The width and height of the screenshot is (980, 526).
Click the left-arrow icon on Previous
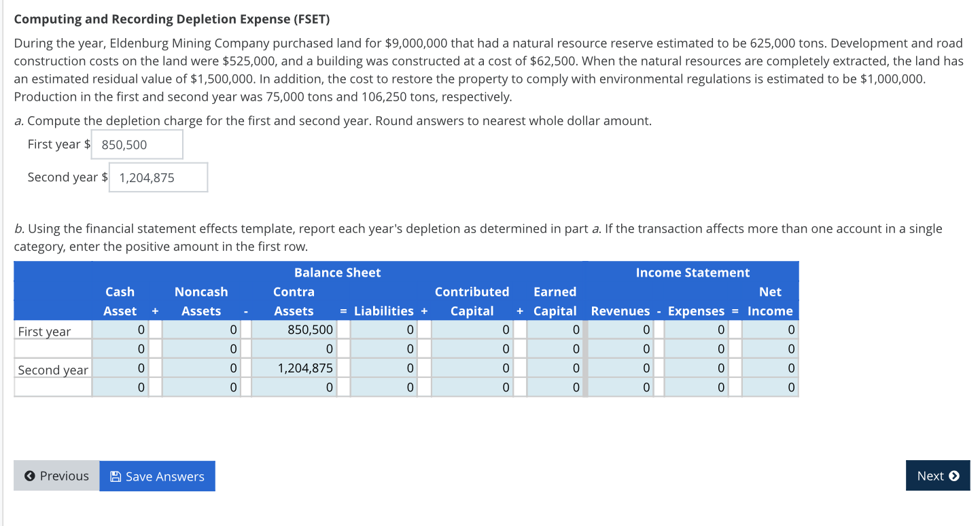[x=29, y=476]
